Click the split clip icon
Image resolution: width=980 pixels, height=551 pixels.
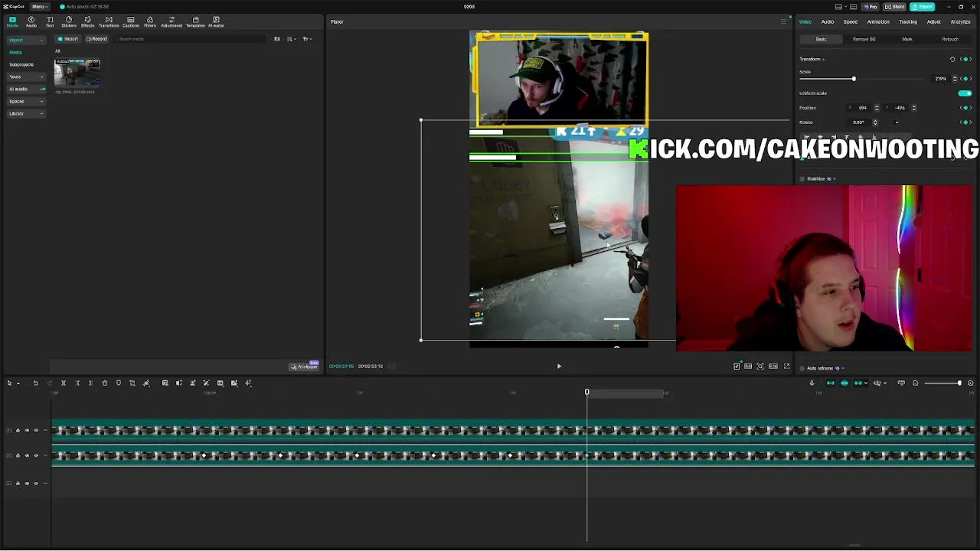[64, 383]
